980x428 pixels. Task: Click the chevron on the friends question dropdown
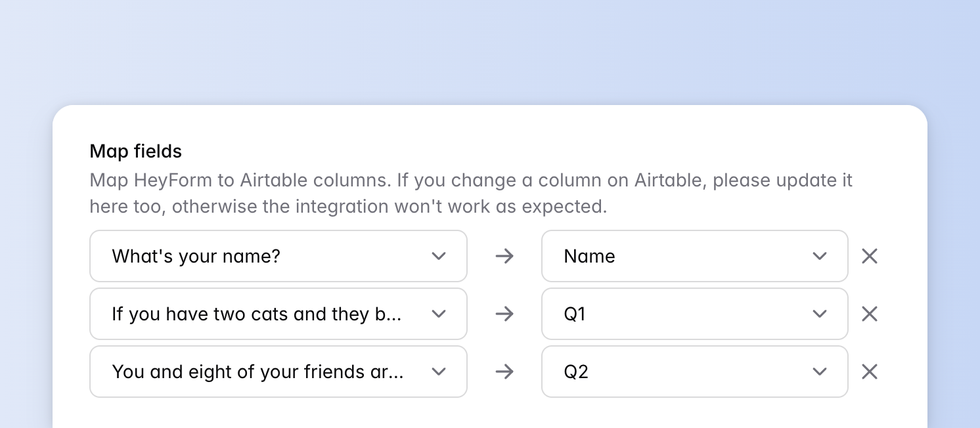(438, 372)
